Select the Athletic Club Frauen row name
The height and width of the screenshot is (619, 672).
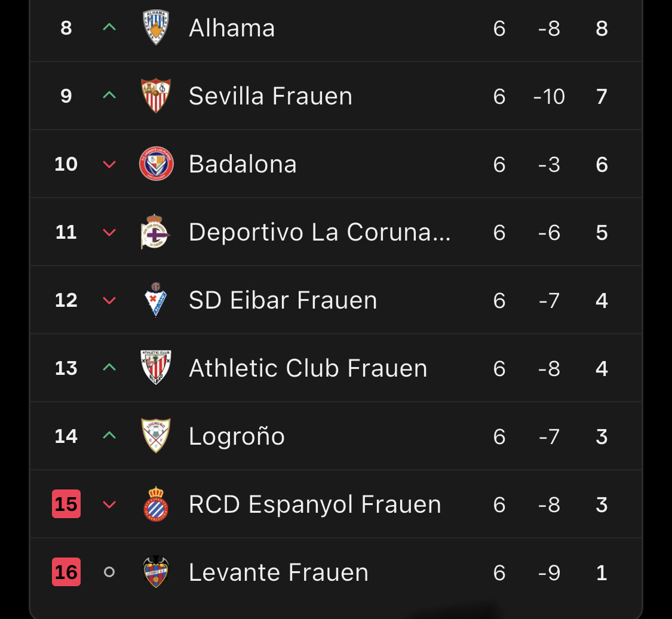(308, 368)
